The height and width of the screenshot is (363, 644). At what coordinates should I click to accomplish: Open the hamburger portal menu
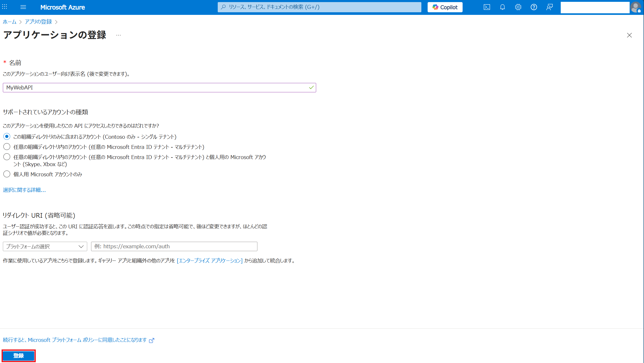(x=23, y=7)
